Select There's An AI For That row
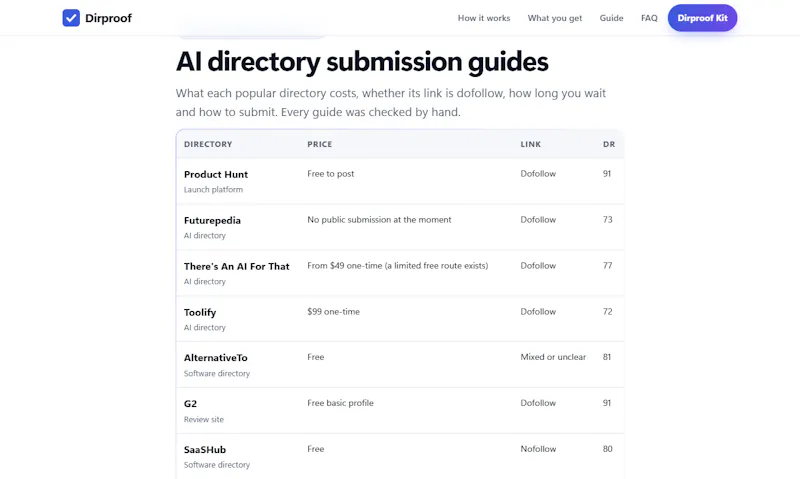Screen dimensions: 800x479 (x=400, y=273)
